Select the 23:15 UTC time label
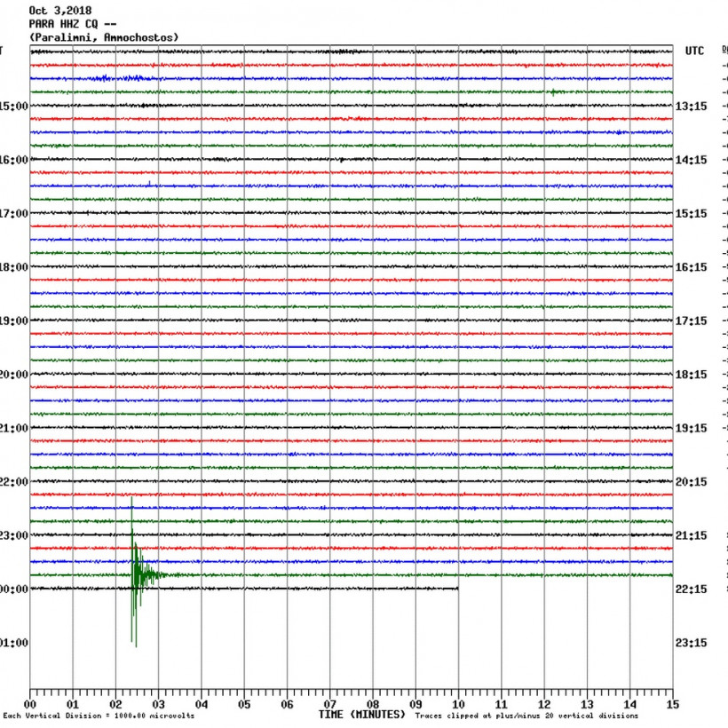The height and width of the screenshot is (728, 728). tap(691, 643)
